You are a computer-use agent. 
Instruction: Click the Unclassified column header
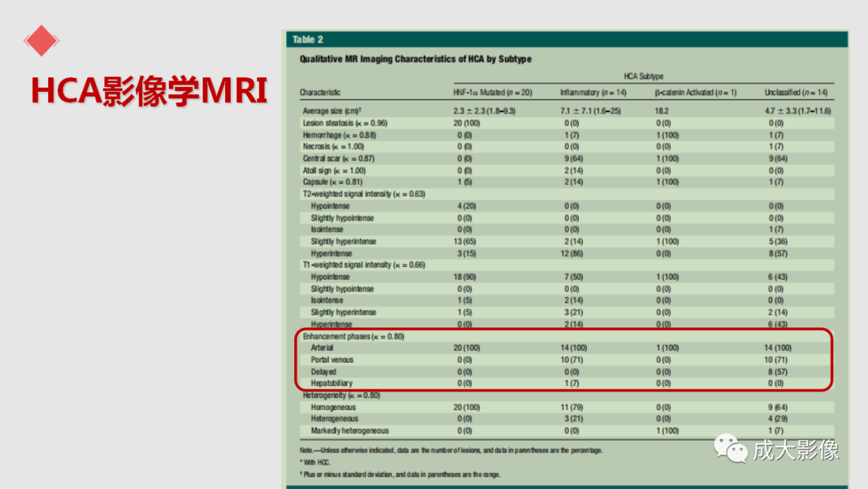796,92
